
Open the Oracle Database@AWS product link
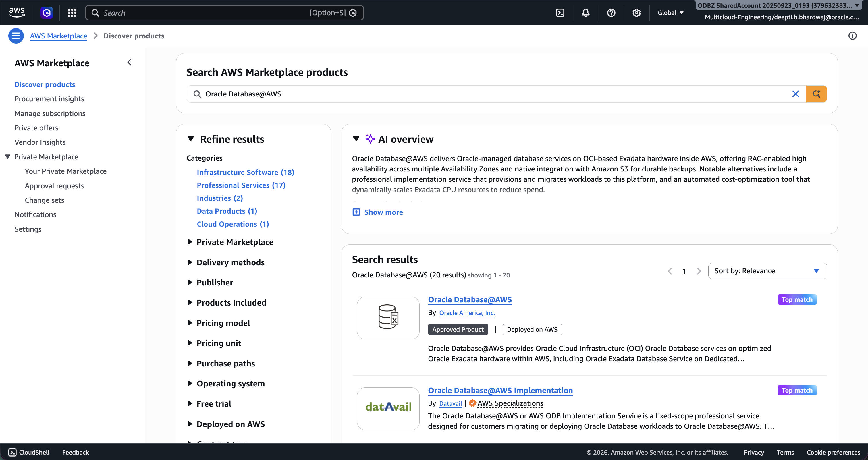pyautogui.click(x=470, y=300)
